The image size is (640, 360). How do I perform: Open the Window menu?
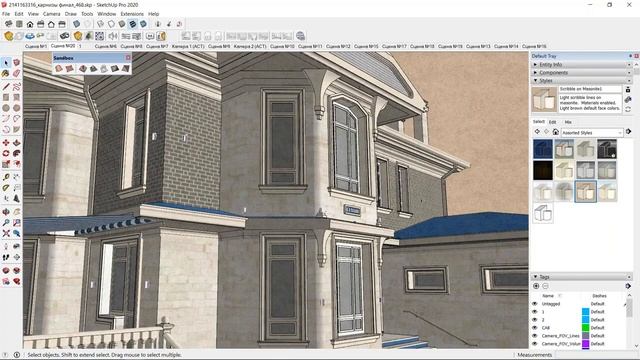click(x=107, y=14)
